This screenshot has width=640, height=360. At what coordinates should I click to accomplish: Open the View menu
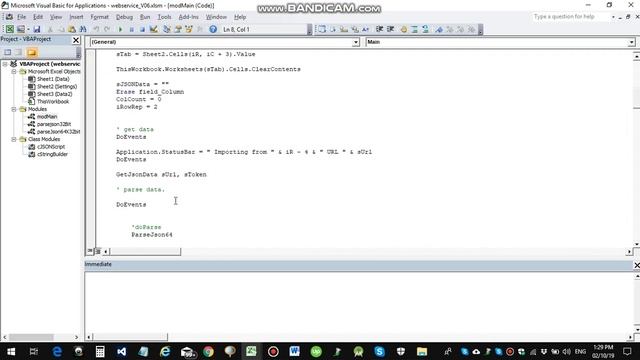[x=56, y=17]
